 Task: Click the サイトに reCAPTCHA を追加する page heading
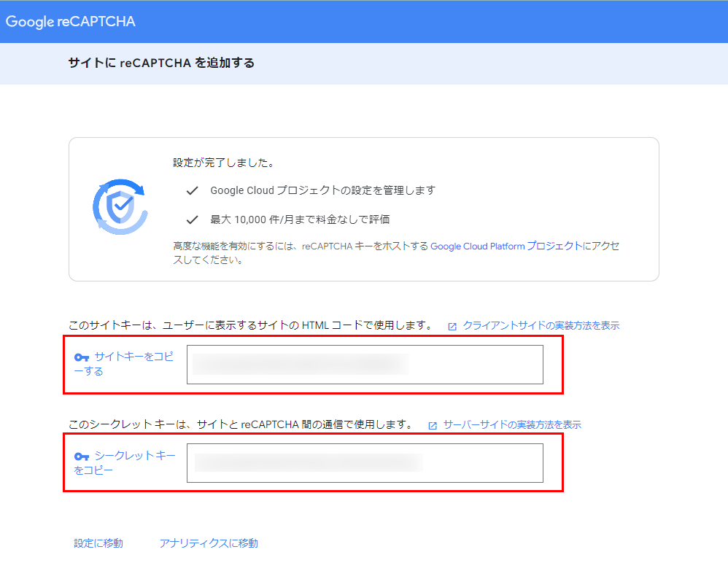coord(161,63)
